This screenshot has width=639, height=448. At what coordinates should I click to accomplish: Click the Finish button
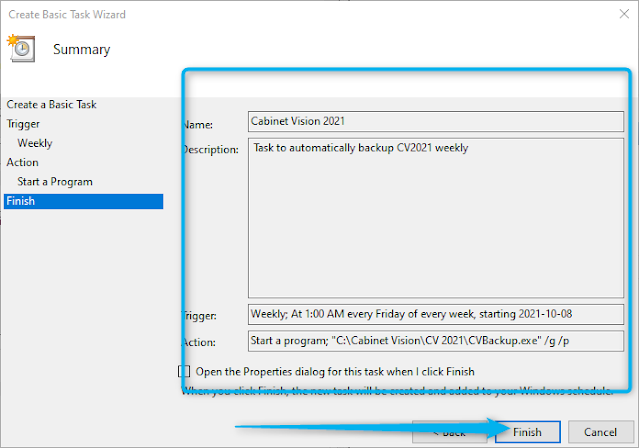coord(527,432)
